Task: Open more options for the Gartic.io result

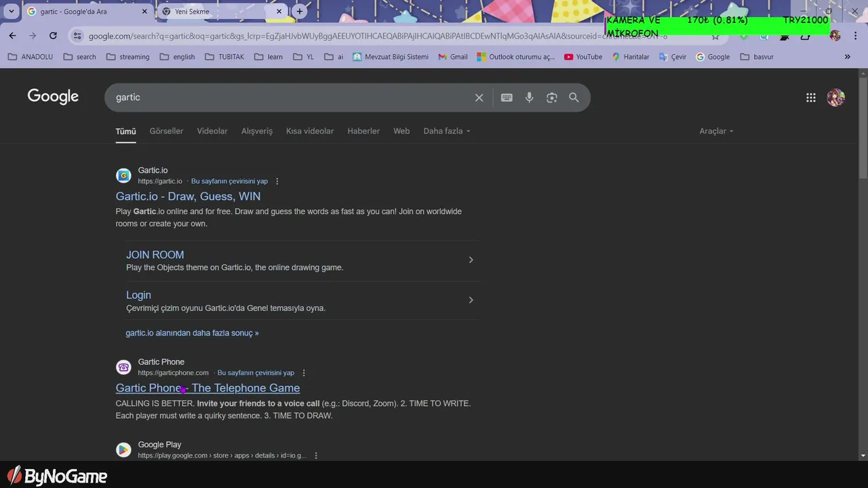Action: 277,182
